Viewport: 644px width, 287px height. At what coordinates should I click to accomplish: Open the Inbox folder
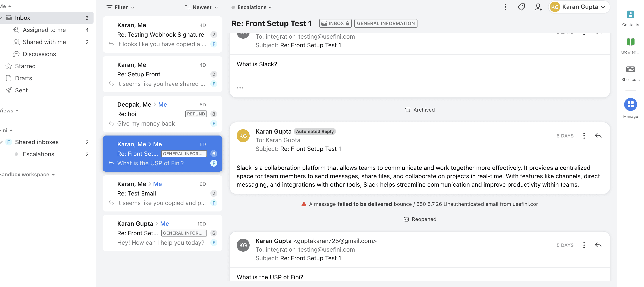click(x=47, y=17)
